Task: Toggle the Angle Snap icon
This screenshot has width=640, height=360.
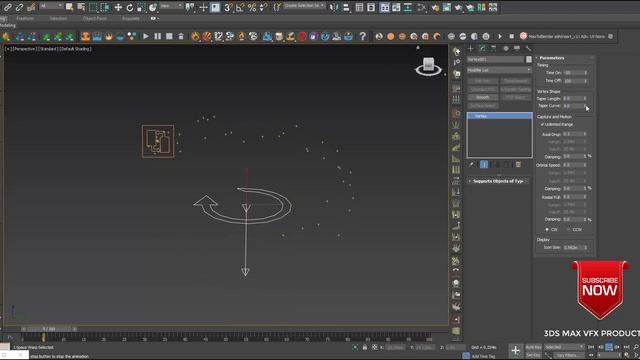Action: [x=240, y=7]
